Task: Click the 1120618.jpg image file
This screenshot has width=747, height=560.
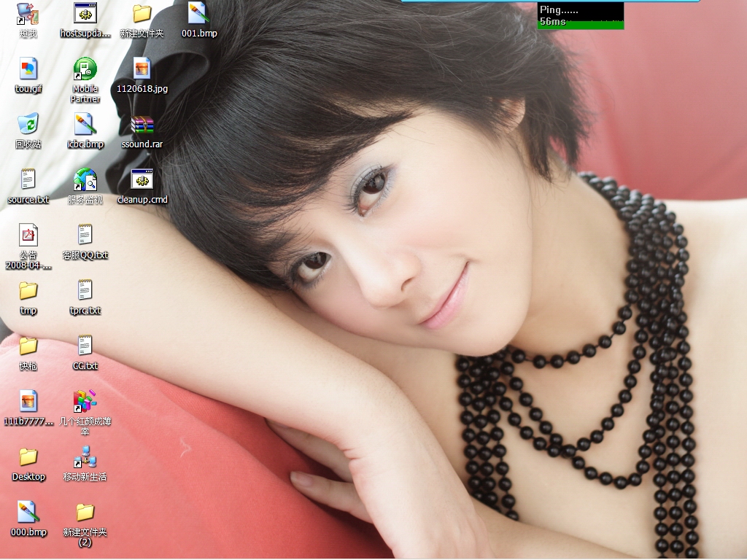Action: [142, 70]
